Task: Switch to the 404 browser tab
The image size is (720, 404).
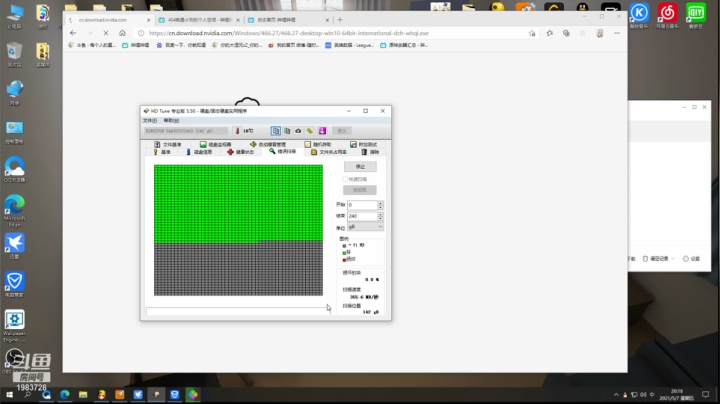Action: (x=198, y=20)
